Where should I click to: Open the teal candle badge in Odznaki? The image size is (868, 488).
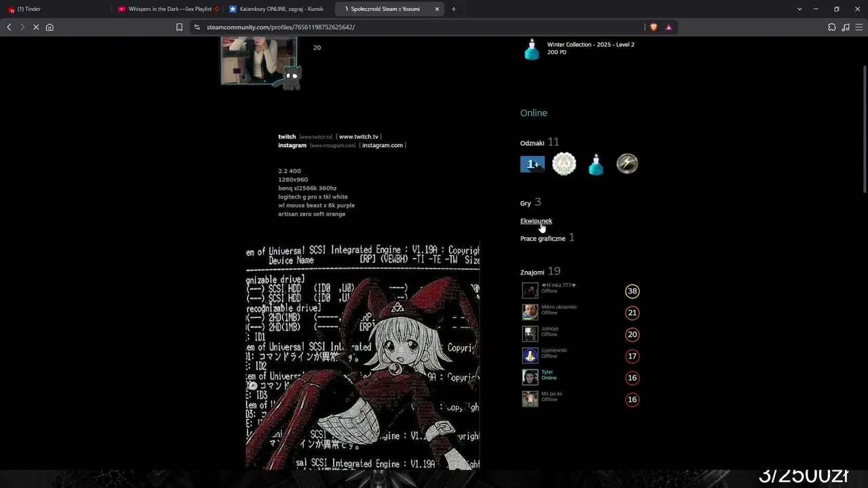point(595,164)
